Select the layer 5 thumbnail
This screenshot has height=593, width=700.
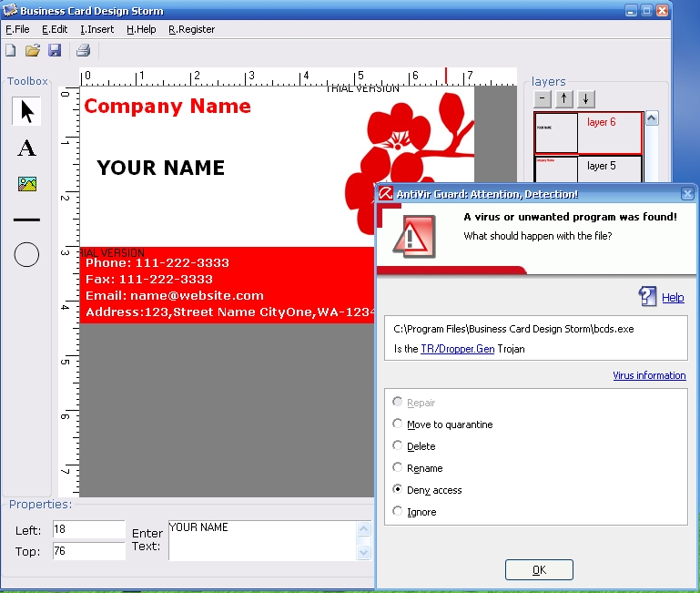point(556,169)
